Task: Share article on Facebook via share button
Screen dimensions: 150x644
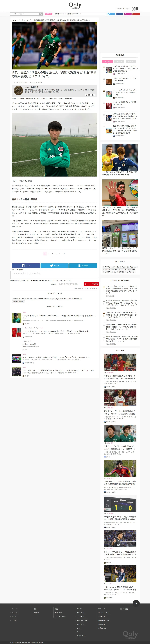Action: tap(26, 265)
